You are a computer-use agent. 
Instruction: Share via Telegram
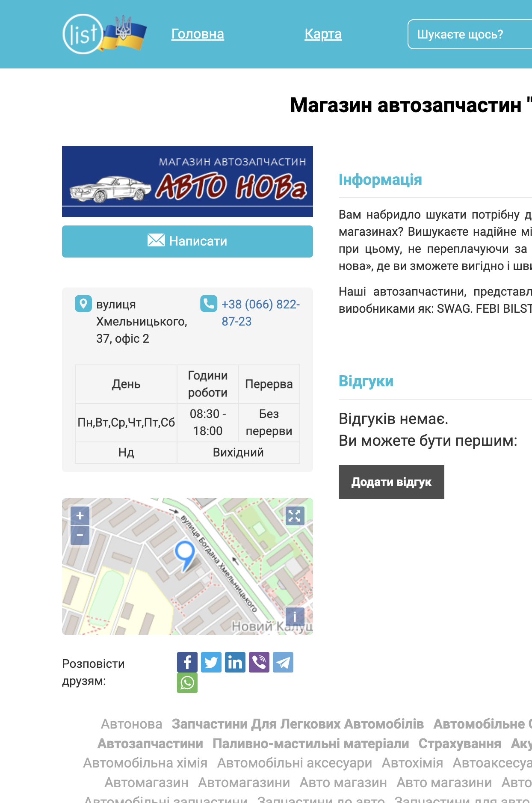pyautogui.click(x=283, y=662)
